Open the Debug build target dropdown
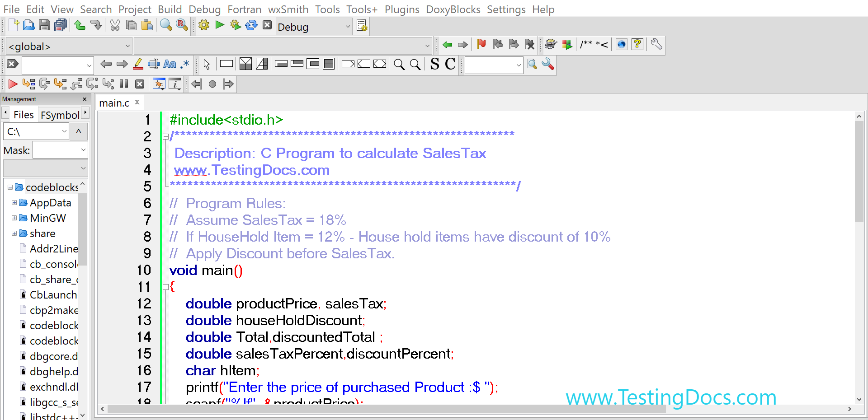The height and width of the screenshot is (420, 868). (x=314, y=27)
